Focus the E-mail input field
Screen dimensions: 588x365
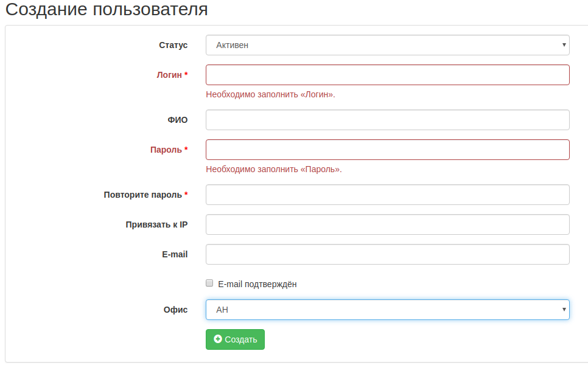coord(387,254)
